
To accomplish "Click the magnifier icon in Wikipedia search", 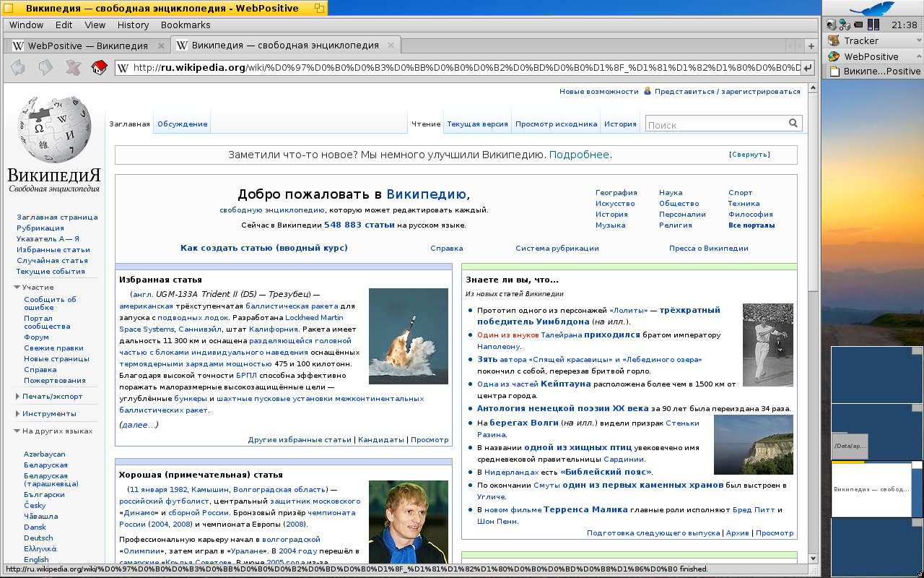I will pos(793,124).
